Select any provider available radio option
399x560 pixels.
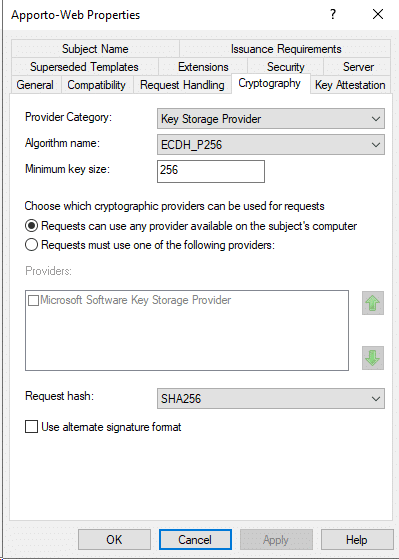click(x=31, y=226)
